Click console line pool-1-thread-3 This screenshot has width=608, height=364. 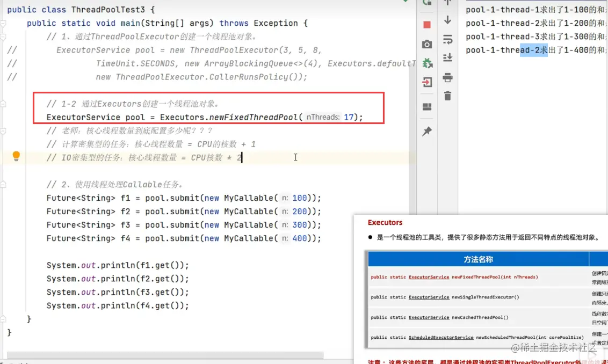535,37
